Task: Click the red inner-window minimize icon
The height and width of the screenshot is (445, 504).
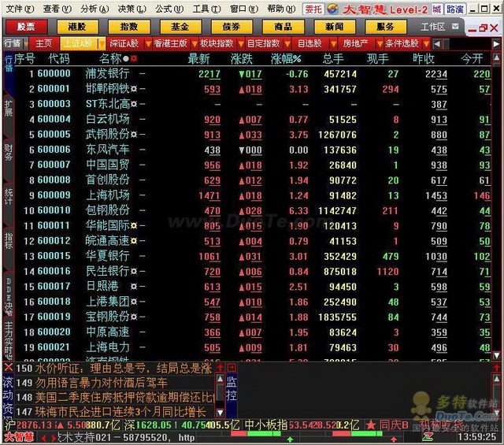Action: 472,30
